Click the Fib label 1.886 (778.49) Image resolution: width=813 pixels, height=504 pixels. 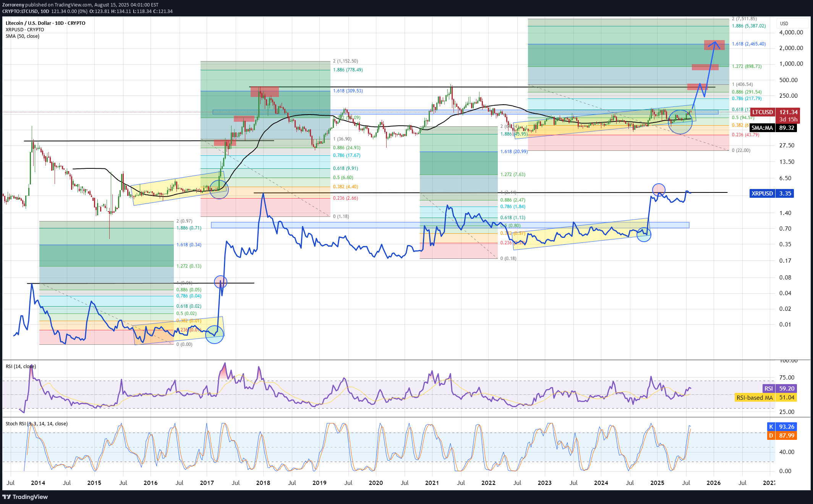coord(348,70)
